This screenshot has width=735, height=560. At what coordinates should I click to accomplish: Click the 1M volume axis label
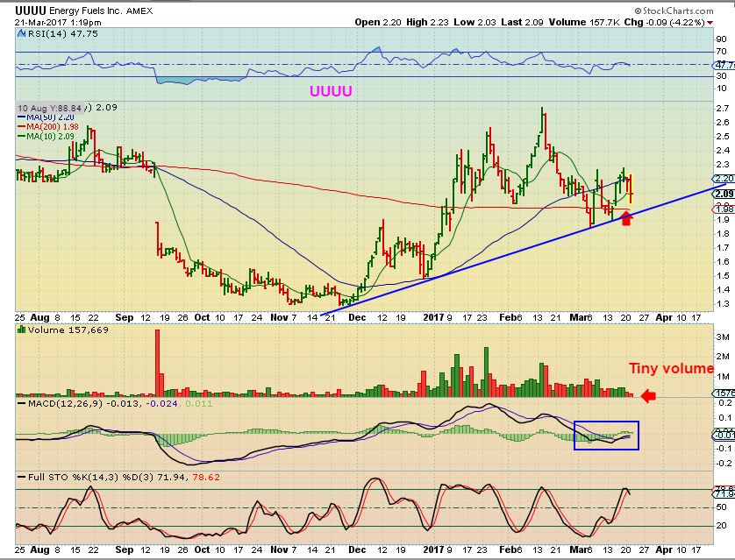click(723, 377)
